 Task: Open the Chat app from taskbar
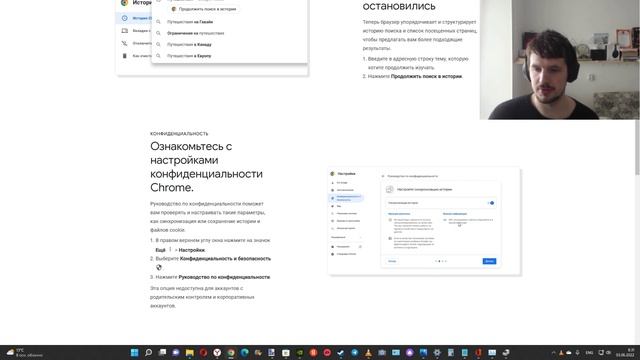(x=176, y=353)
